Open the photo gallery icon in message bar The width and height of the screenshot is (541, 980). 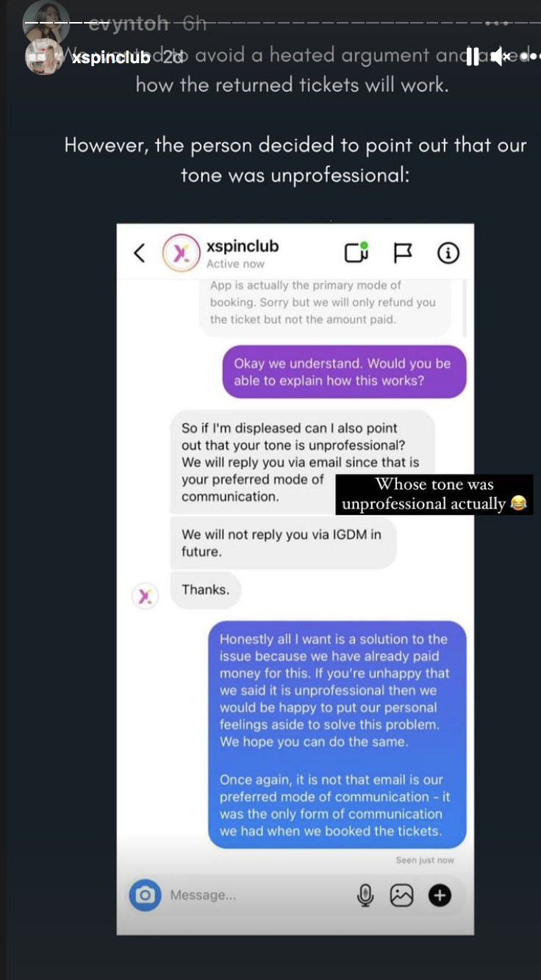401,895
